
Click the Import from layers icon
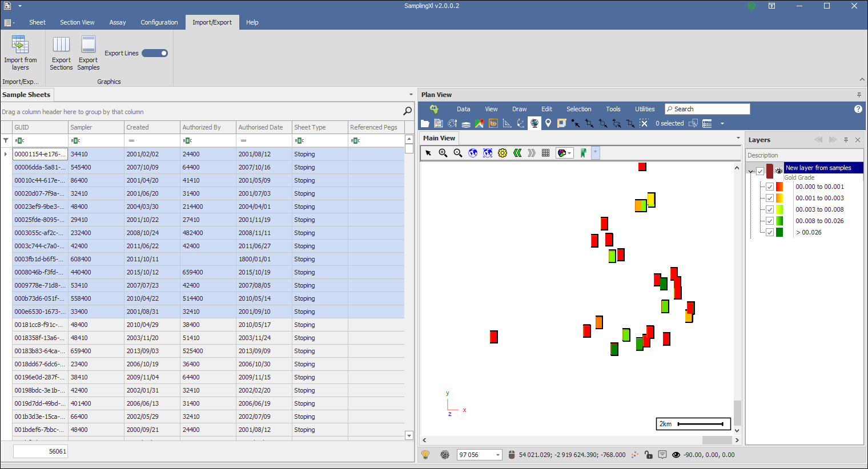pyautogui.click(x=20, y=45)
